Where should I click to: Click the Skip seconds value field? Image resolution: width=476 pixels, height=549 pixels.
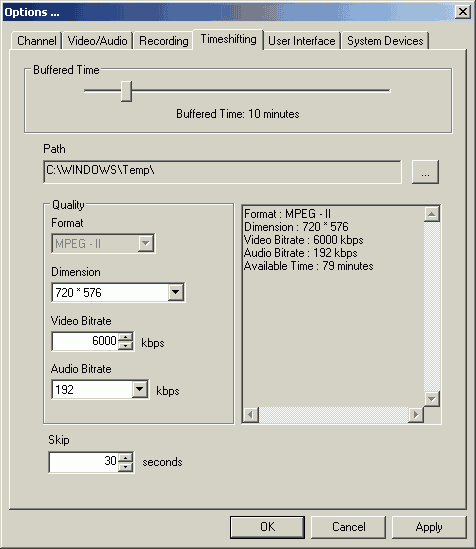pyautogui.click(x=84, y=463)
